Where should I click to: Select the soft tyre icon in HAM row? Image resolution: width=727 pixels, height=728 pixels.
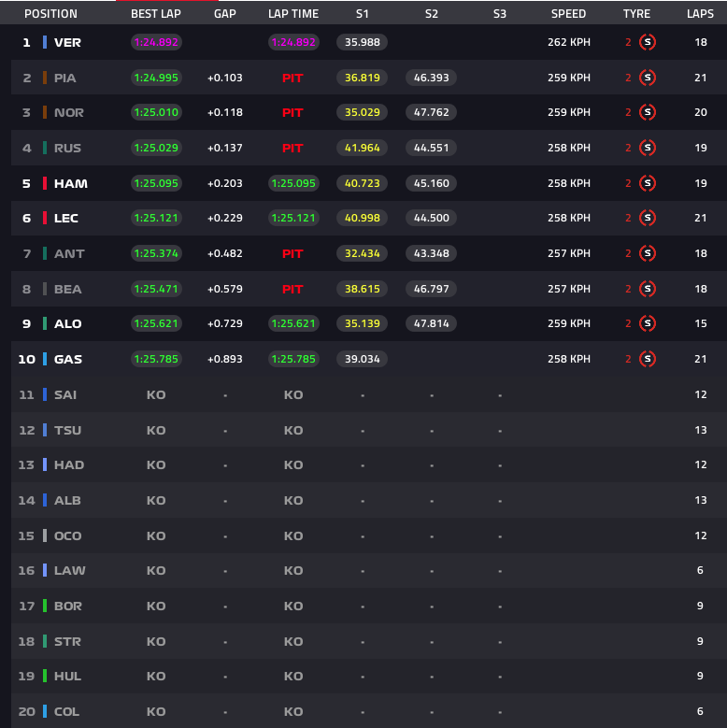click(648, 183)
